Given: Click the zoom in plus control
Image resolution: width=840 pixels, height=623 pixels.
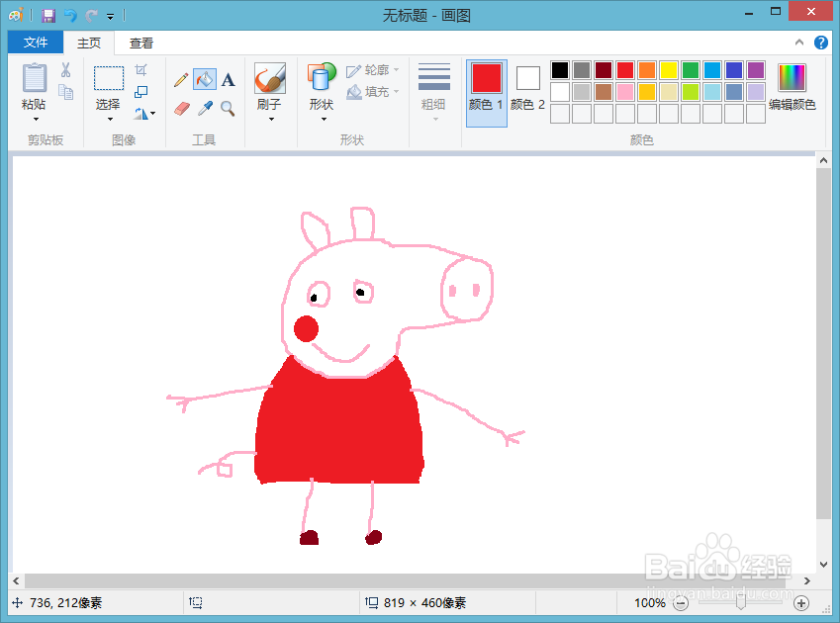Looking at the screenshot, I should [800, 602].
